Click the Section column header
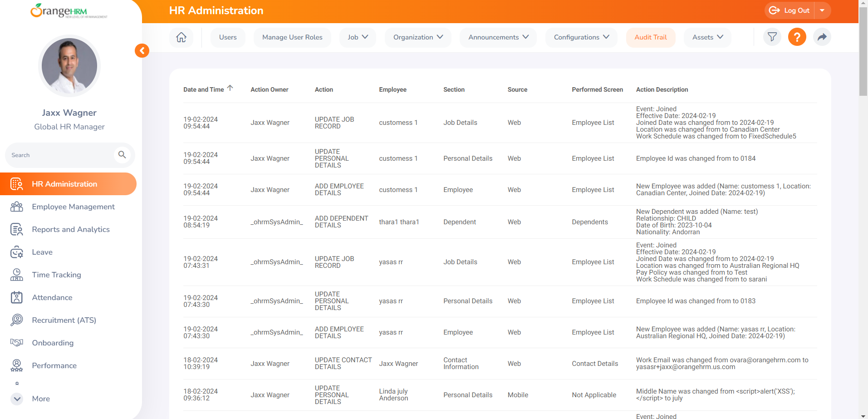This screenshot has height=419, width=868. 454,89
